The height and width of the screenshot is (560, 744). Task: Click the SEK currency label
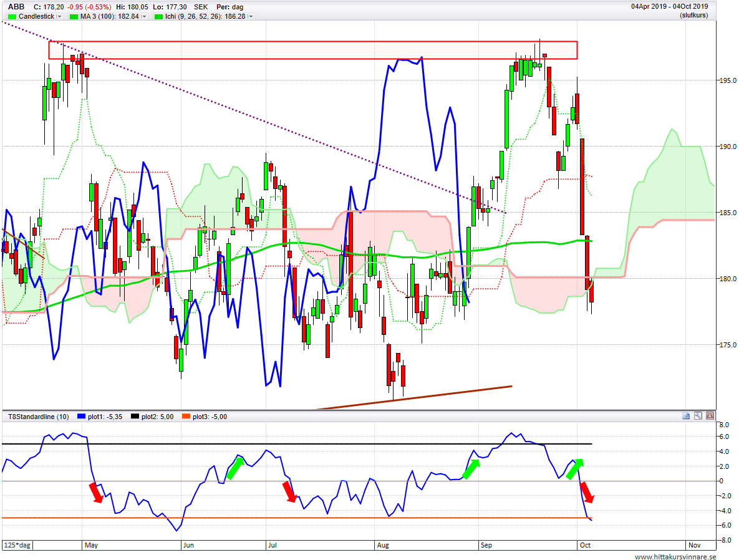[x=201, y=7]
